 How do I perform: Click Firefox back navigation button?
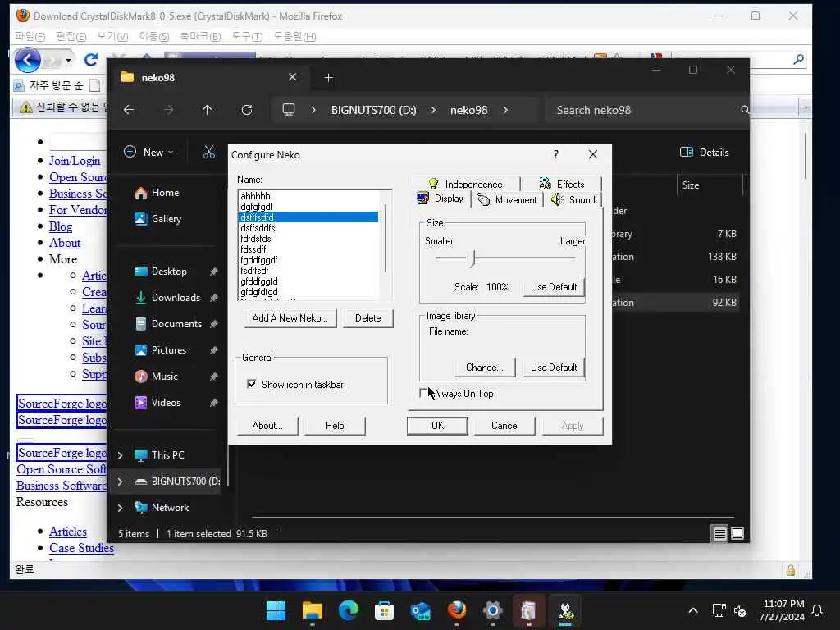pyautogui.click(x=27, y=59)
